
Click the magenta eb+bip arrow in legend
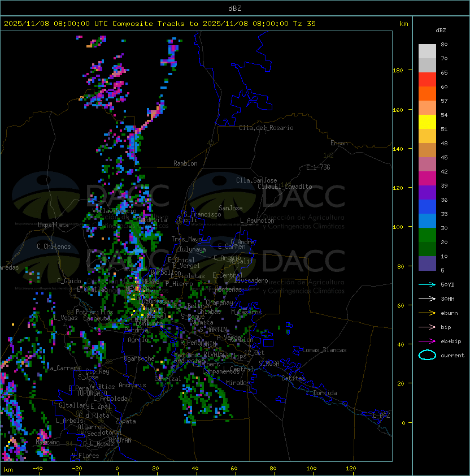(x=427, y=341)
